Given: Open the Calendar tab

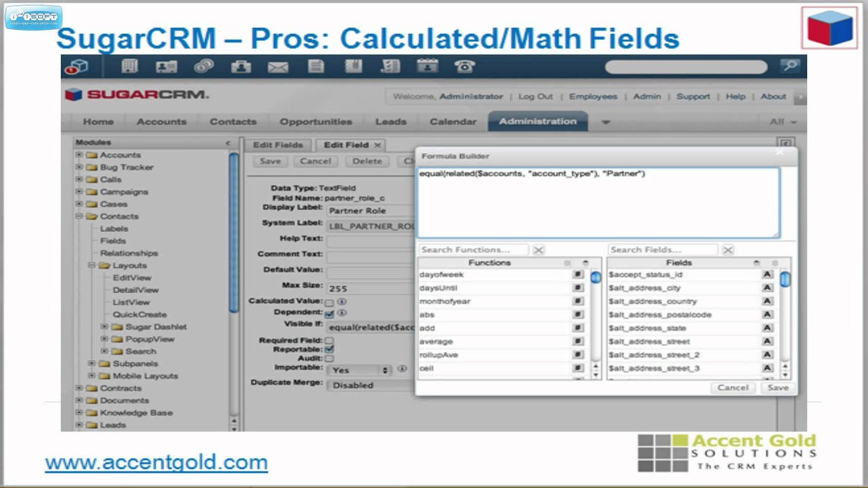Looking at the screenshot, I should coord(453,122).
